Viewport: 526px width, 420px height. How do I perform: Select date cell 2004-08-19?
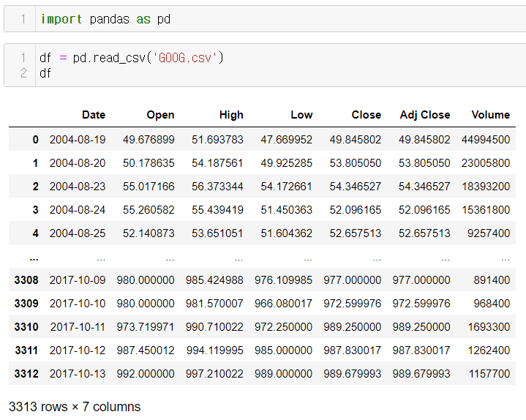click(x=78, y=140)
